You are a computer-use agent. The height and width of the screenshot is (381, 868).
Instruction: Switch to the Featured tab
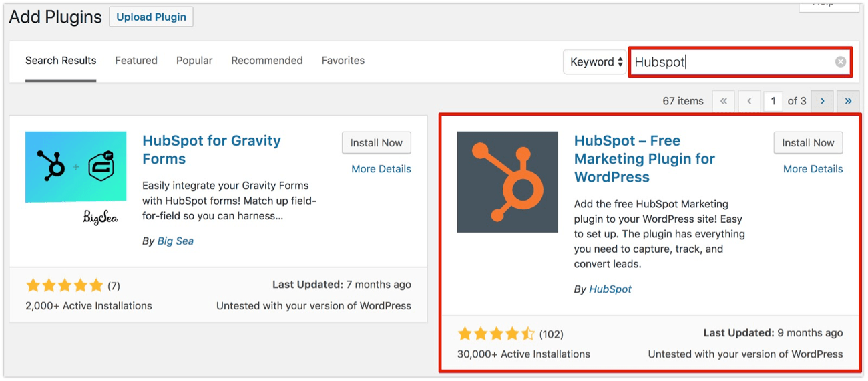tap(136, 61)
